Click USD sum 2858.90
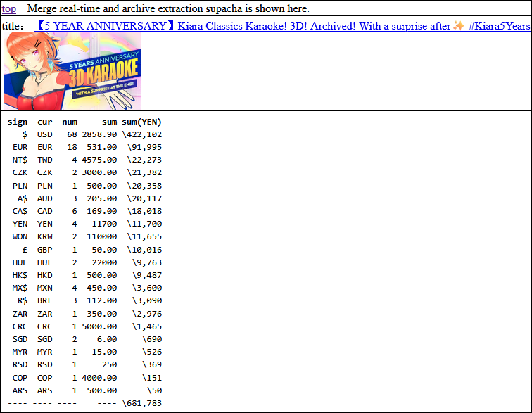Viewport: 532px width, 413px height. 99,134
